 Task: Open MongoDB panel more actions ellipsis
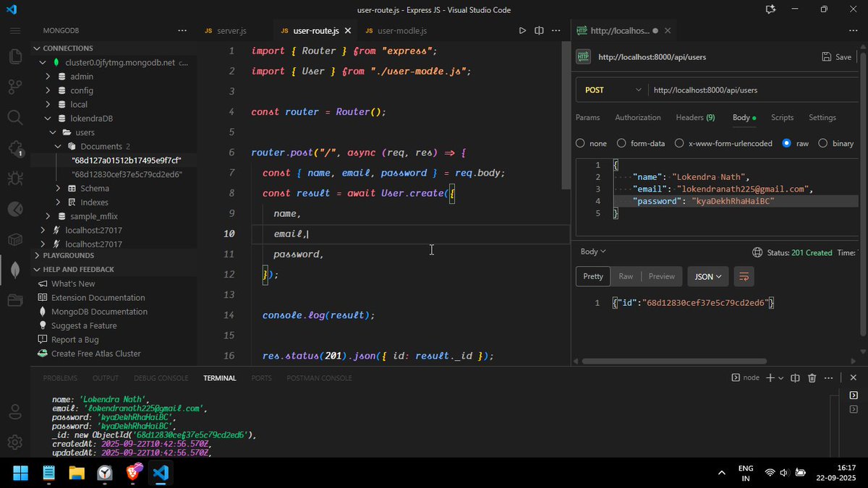(x=182, y=31)
